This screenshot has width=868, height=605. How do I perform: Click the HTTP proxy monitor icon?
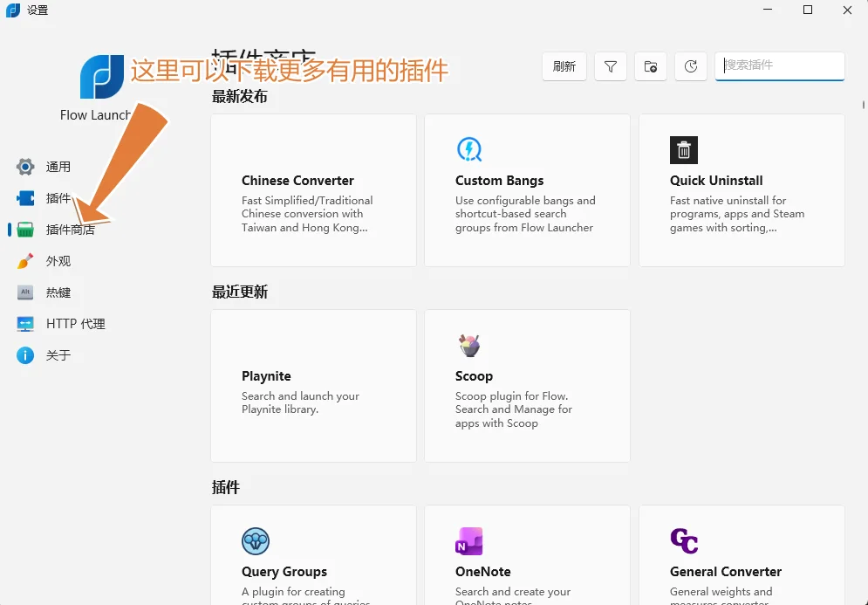[x=25, y=324]
